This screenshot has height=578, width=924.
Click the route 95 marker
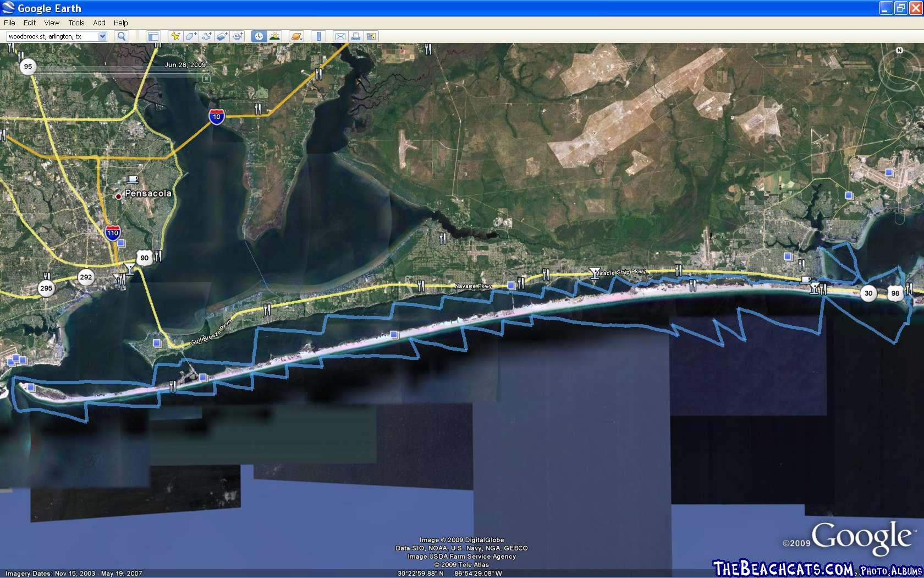pos(28,67)
